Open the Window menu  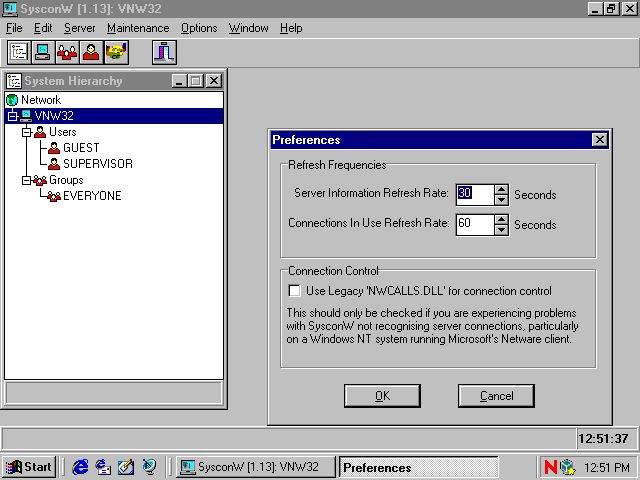(249, 28)
